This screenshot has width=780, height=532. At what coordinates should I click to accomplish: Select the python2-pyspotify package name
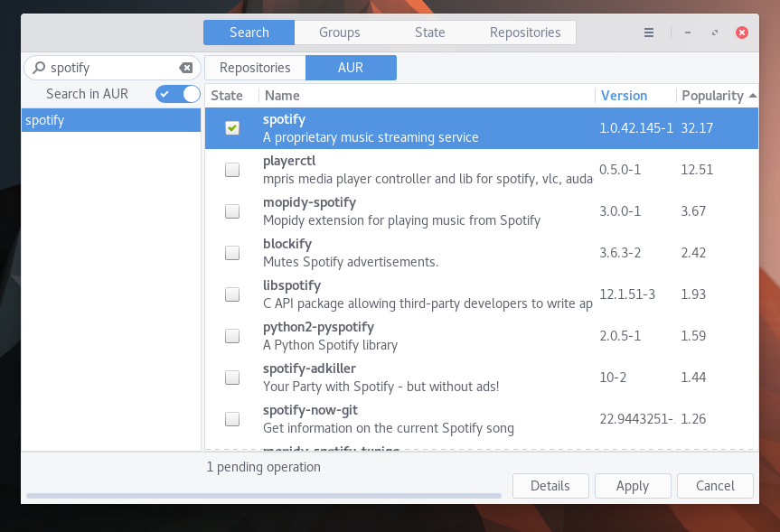coord(318,327)
